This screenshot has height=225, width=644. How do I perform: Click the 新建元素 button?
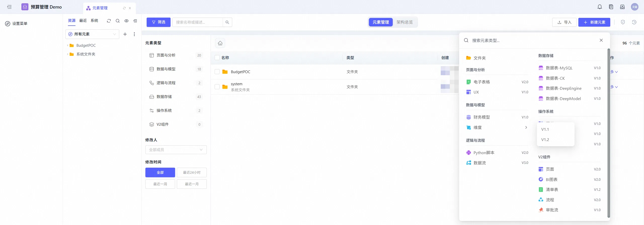coord(594,22)
